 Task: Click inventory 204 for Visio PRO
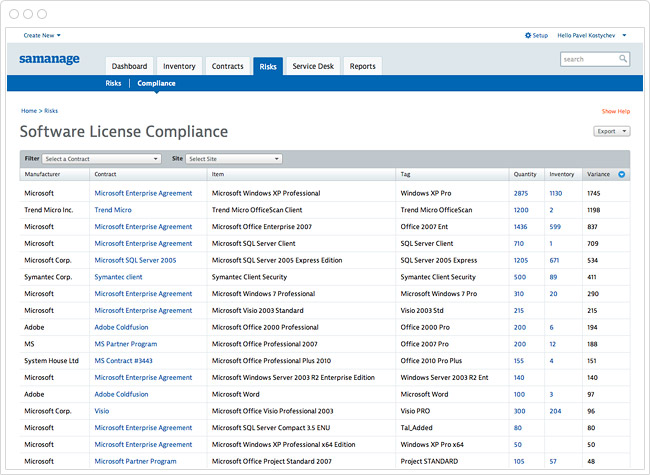tap(555, 411)
